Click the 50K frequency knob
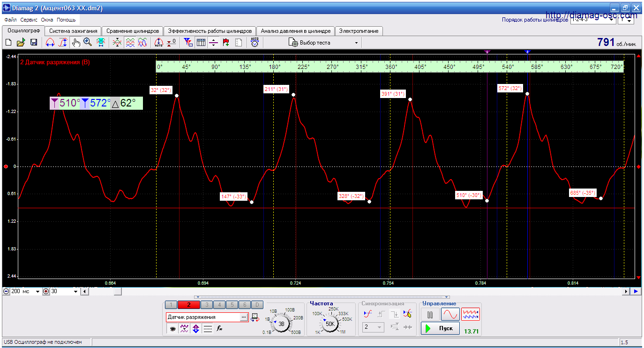Viewport: 644px width, 348px height. 330,324
